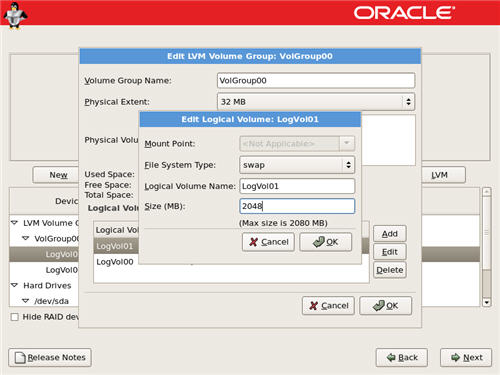Select /dev/sda in device tree
Screen dimensions: 500x375
[51, 301]
